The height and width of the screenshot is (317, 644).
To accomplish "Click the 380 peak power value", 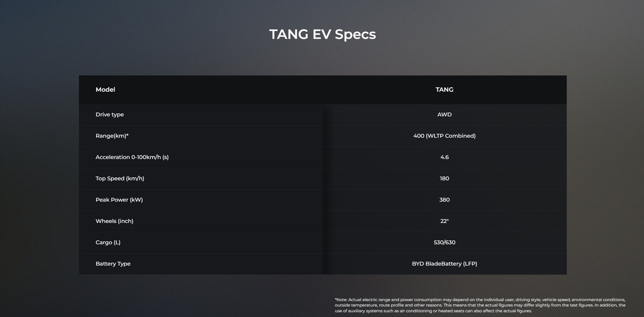I will [444, 200].
